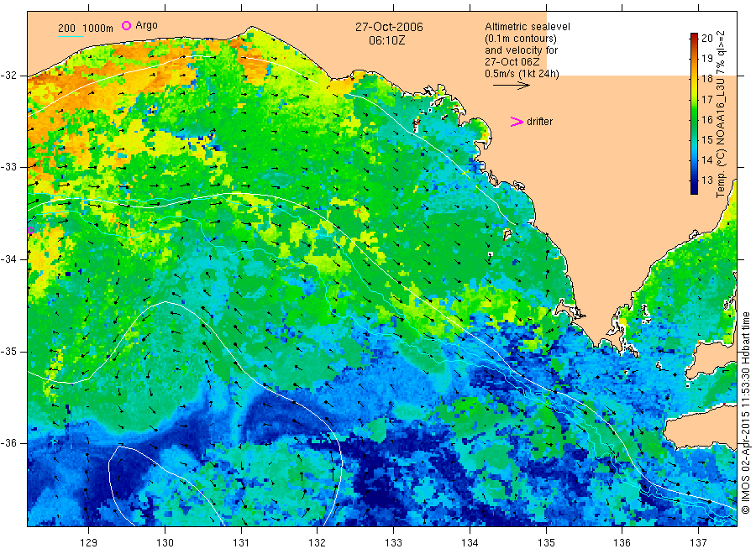Screen dimensions: 756x554
Task: Click the latitude axis label '-36'
Action: pyautogui.click(x=8, y=443)
